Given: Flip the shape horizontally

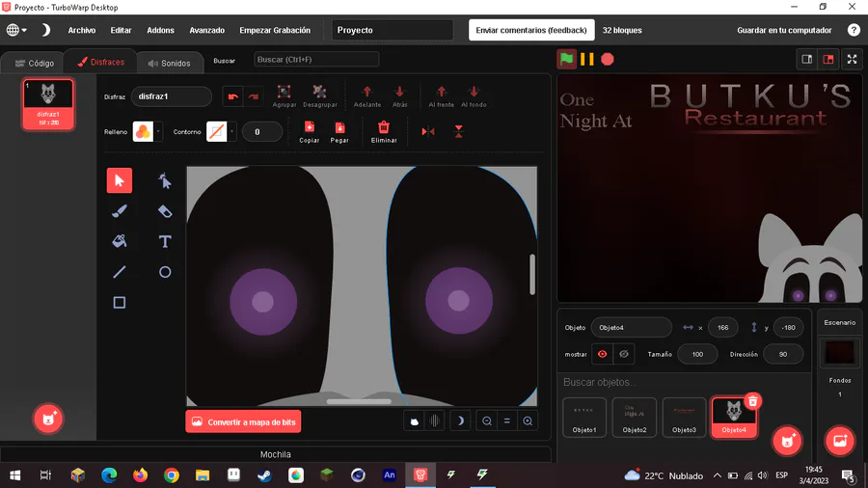Looking at the screenshot, I should (428, 132).
